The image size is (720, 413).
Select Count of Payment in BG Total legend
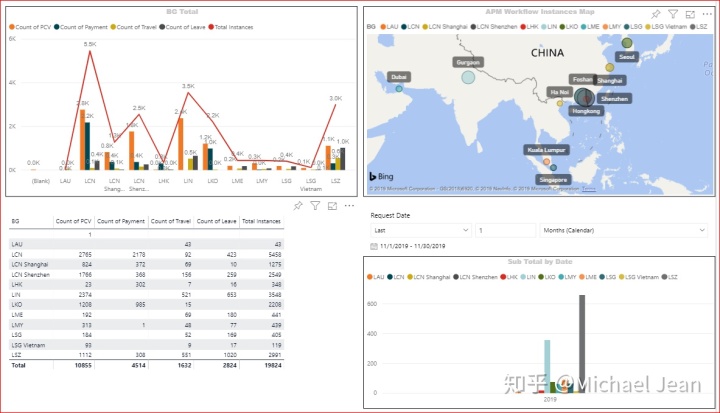point(80,27)
